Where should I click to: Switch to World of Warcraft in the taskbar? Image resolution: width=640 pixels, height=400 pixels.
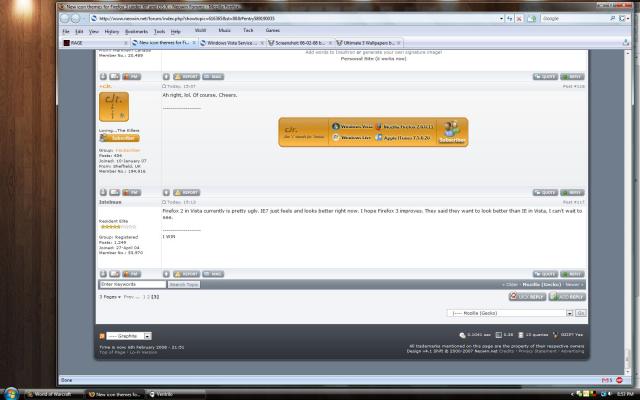tap(53, 394)
